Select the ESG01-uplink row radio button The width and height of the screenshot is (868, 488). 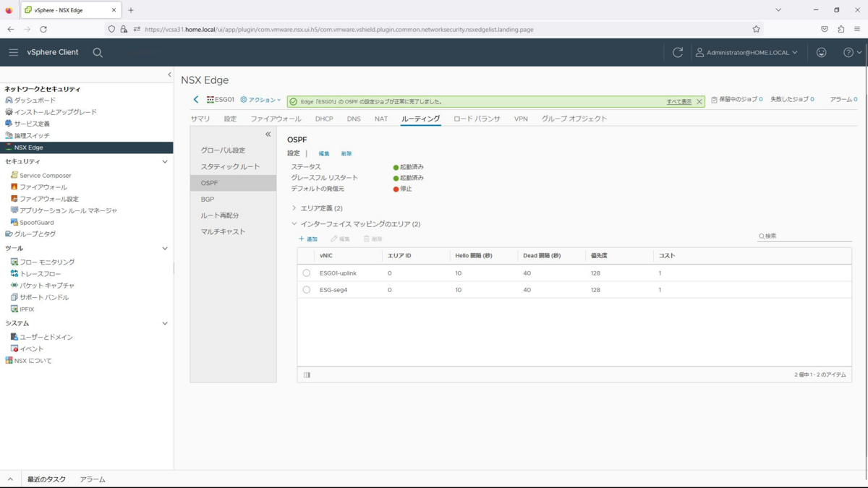(306, 273)
